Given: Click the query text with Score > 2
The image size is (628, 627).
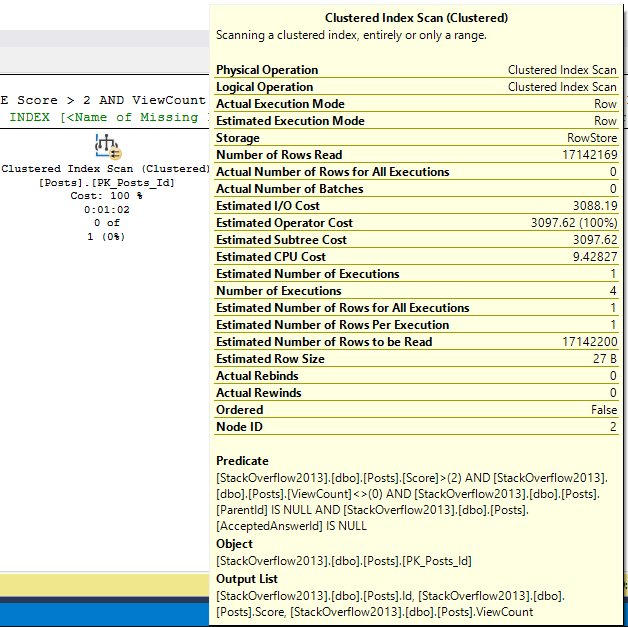Looking at the screenshot, I should [104, 101].
